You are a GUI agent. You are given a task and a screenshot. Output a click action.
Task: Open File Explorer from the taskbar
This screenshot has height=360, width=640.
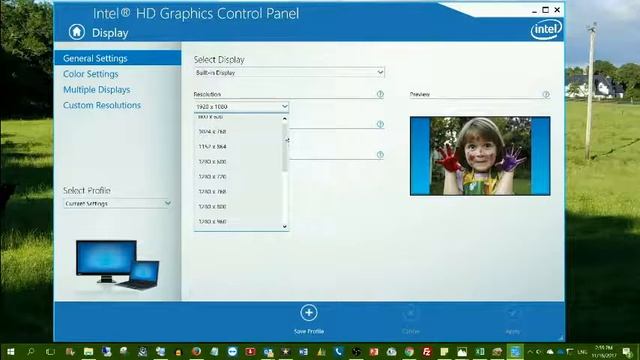88,351
